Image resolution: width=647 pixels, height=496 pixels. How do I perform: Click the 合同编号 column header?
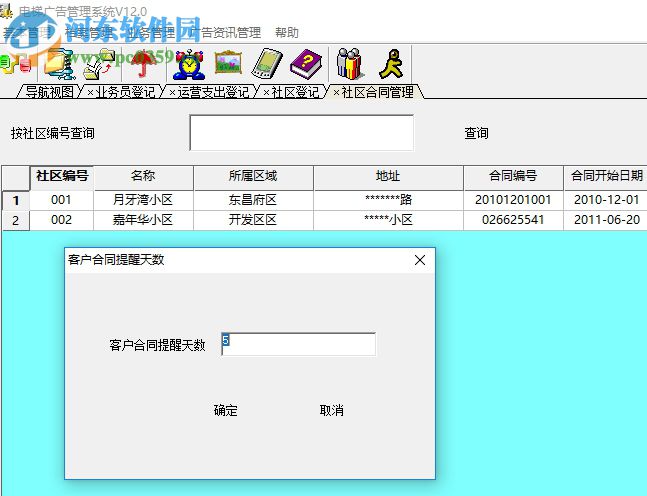click(513, 178)
